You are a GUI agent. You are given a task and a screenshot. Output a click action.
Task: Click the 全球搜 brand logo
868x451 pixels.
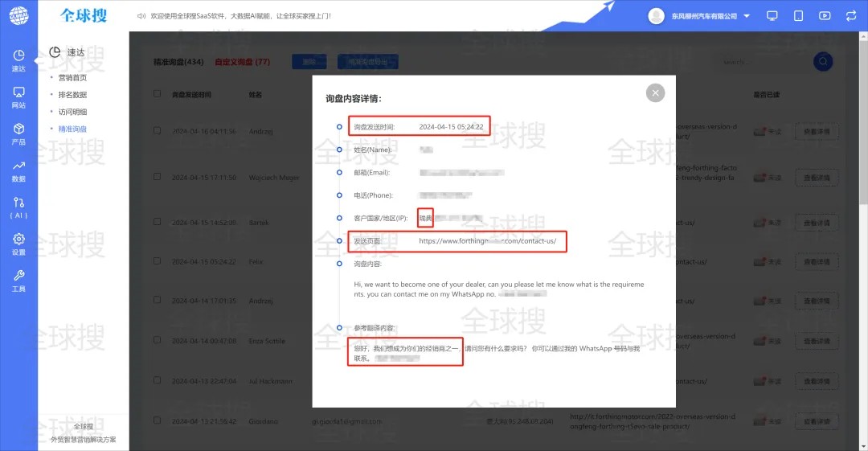[x=84, y=15]
